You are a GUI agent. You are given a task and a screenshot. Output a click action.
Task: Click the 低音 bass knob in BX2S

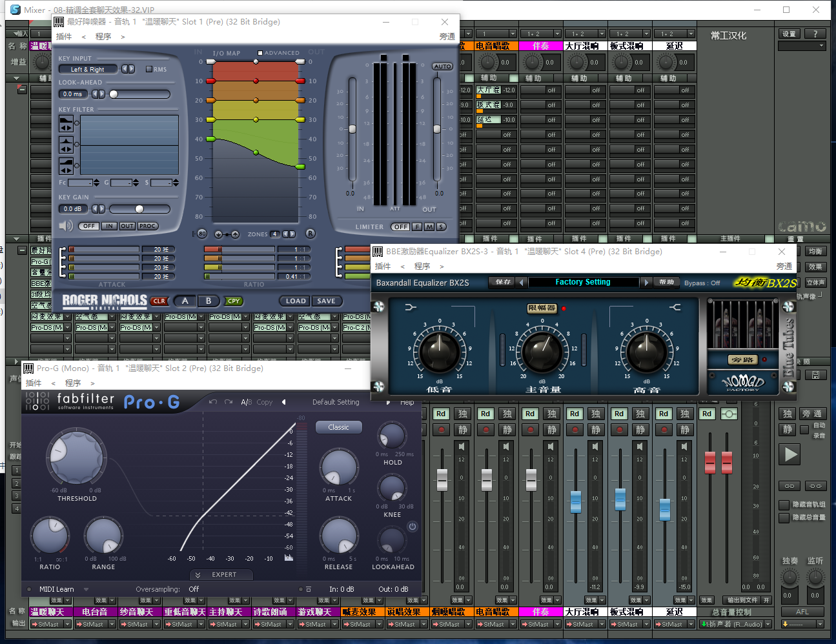[x=439, y=352]
